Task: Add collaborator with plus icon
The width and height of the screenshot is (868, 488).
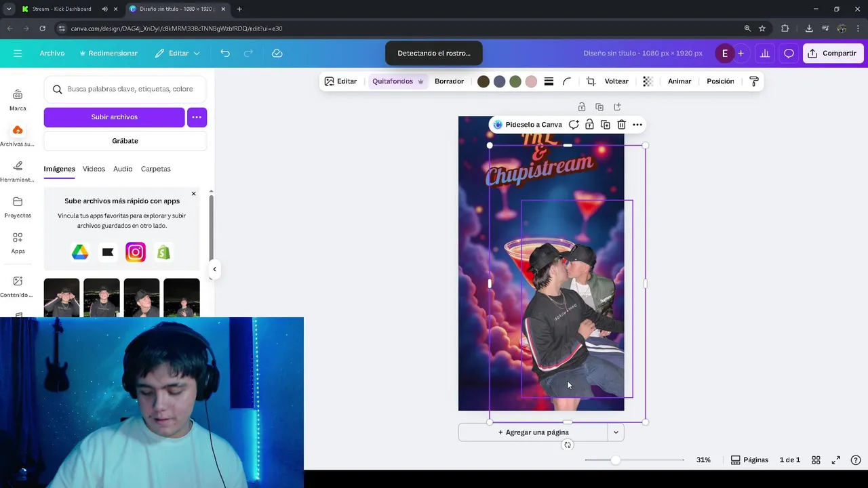Action: click(x=741, y=53)
